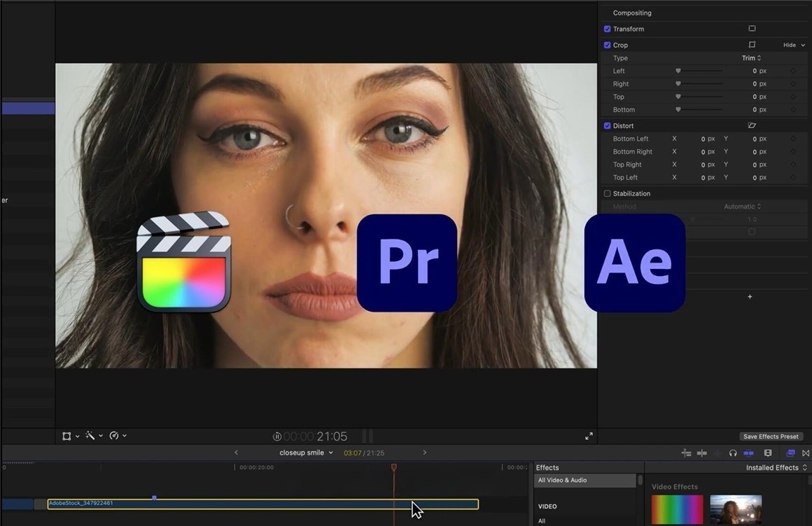
Task: Click the Retime speedometer icon
Action: 115,436
